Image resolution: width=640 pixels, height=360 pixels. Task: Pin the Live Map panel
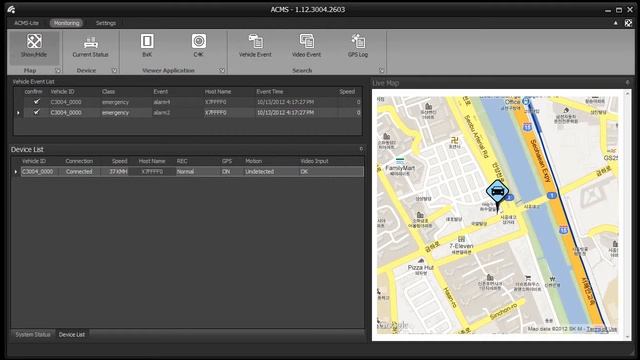(627, 83)
